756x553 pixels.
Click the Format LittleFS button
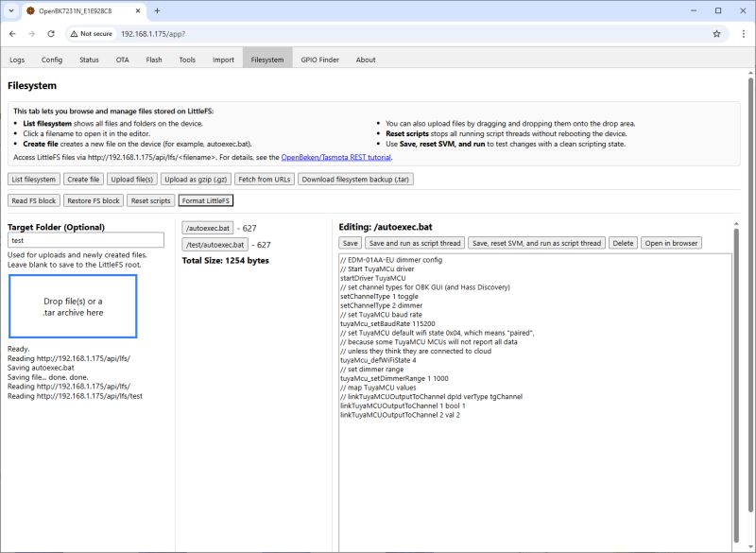(206, 199)
